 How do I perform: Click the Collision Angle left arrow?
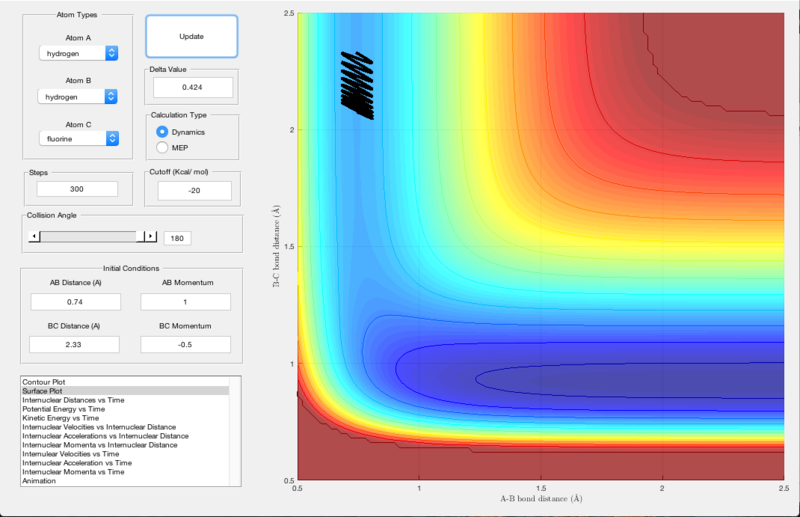(x=34, y=236)
